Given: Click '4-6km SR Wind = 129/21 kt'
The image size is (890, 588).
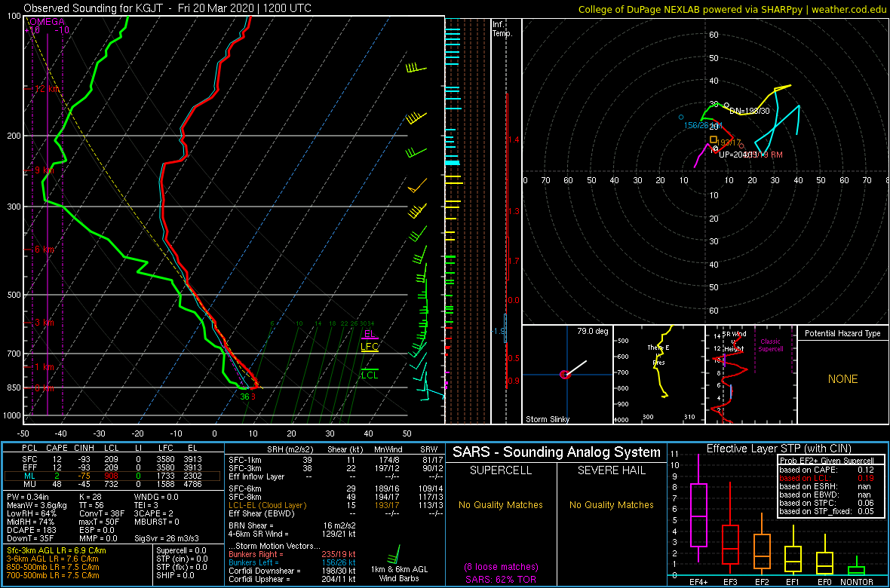Looking at the screenshot, I should click(x=292, y=534).
